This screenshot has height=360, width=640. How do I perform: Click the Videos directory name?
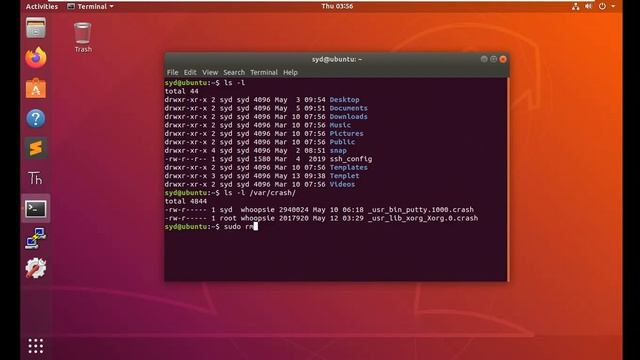342,184
